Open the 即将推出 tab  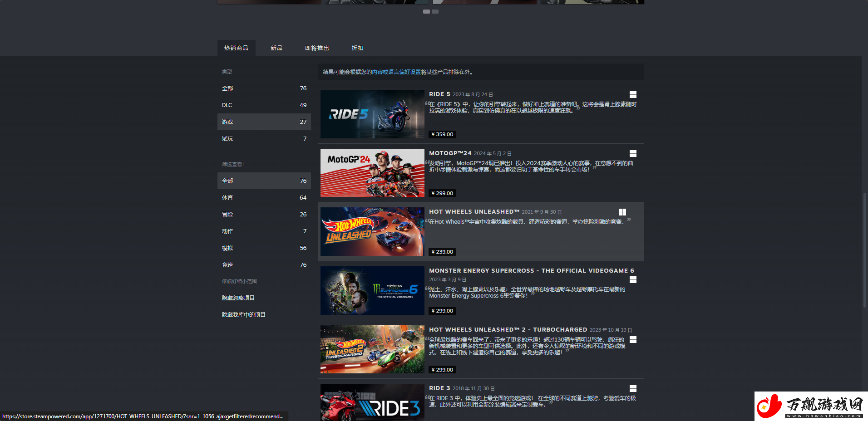[317, 48]
